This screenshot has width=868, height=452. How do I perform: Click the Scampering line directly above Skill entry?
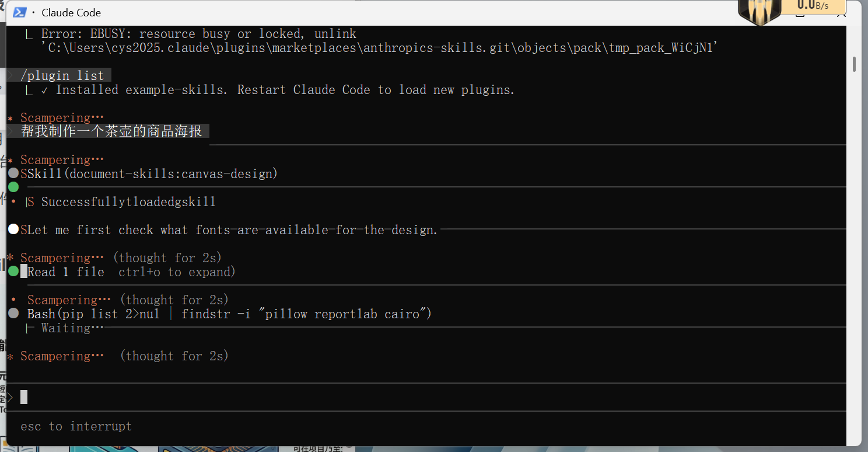62,160
